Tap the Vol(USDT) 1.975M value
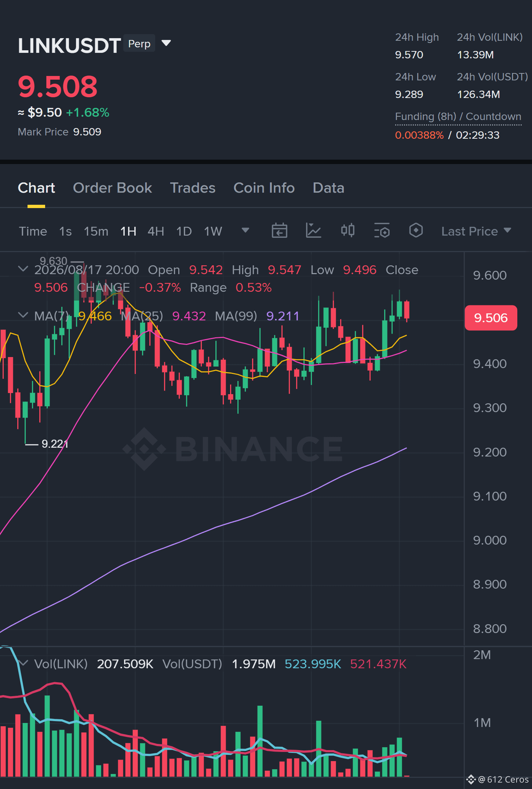The image size is (532, 789). (x=254, y=664)
